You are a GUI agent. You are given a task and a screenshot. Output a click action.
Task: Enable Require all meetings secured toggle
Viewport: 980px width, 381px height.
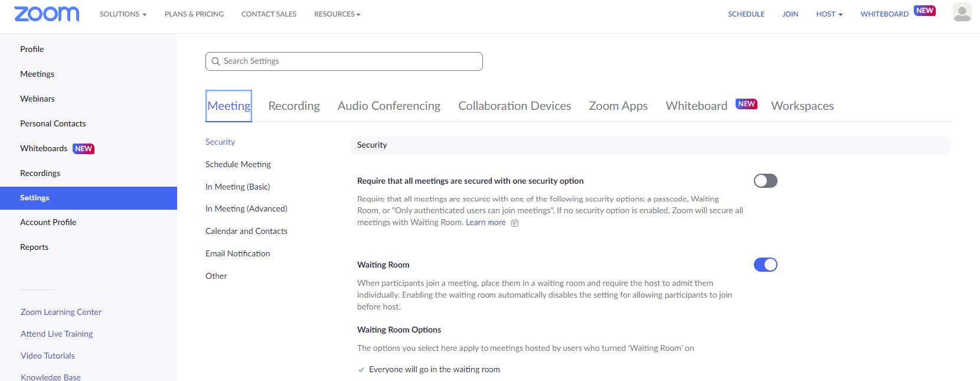tap(766, 181)
